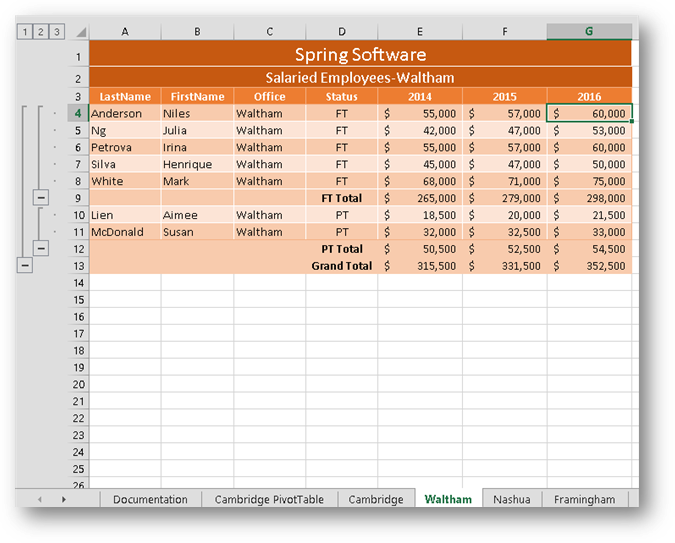Select the PT Total label cell

[341, 249]
